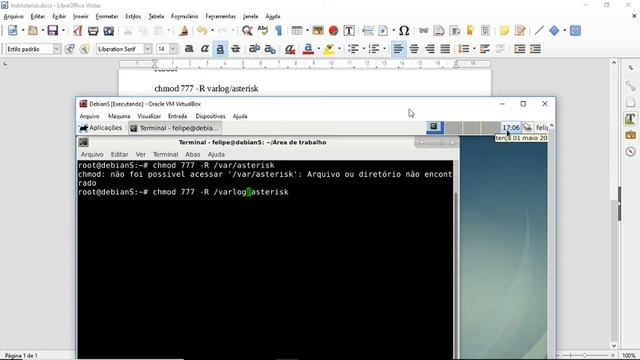Open the Dispositivos menu in VirtualBox

click(210, 116)
